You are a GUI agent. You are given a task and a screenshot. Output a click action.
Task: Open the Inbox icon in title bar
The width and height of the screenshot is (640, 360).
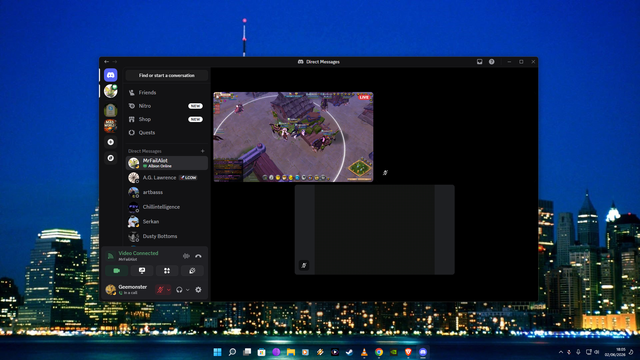[x=480, y=62]
